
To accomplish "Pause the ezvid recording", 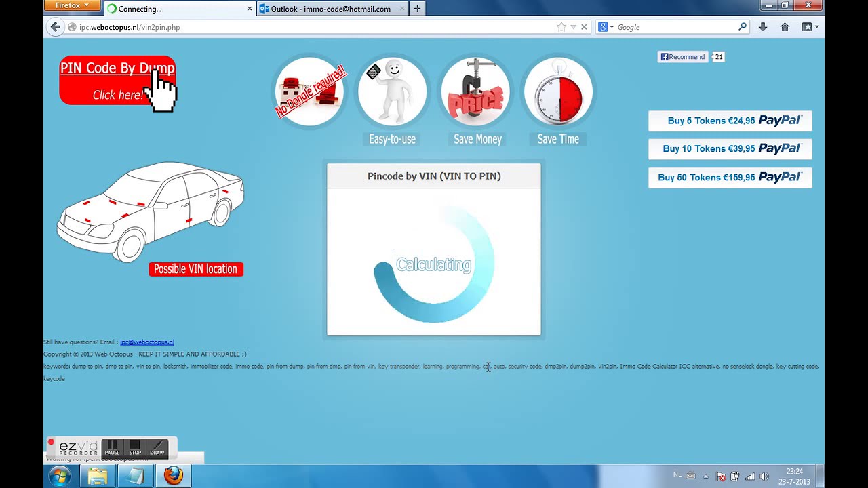I will point(112,448).
